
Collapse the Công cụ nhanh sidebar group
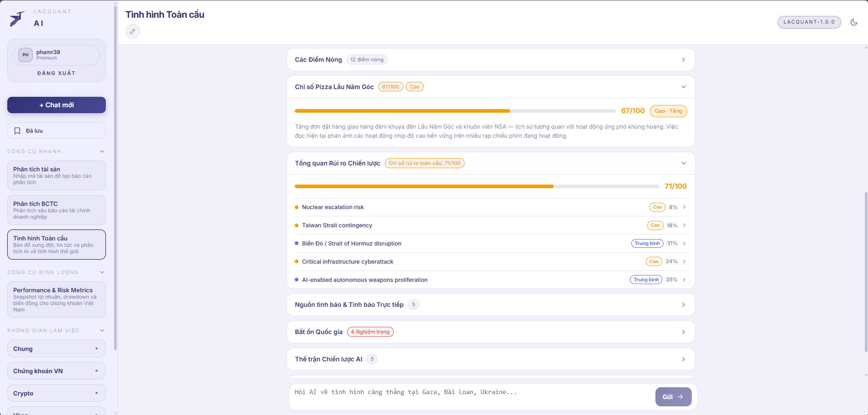coord(102,151)
